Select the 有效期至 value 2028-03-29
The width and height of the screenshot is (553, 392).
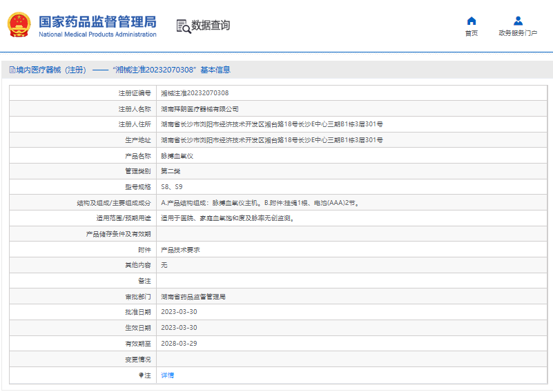(180, 344)
